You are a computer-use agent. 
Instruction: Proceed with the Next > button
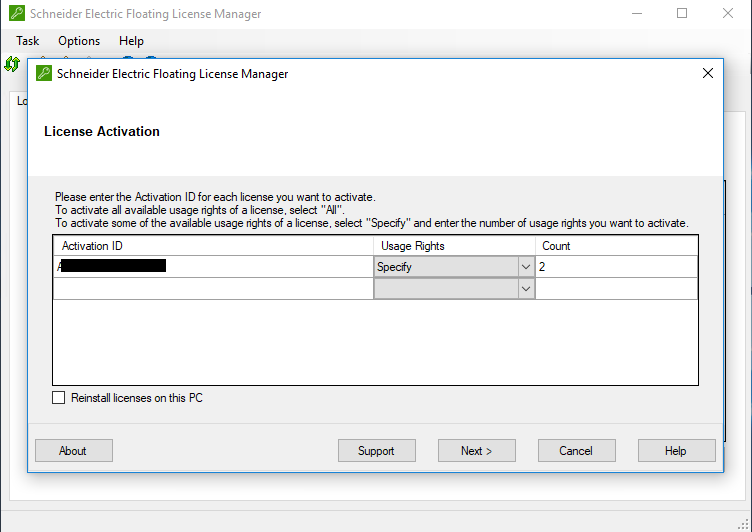477,450
